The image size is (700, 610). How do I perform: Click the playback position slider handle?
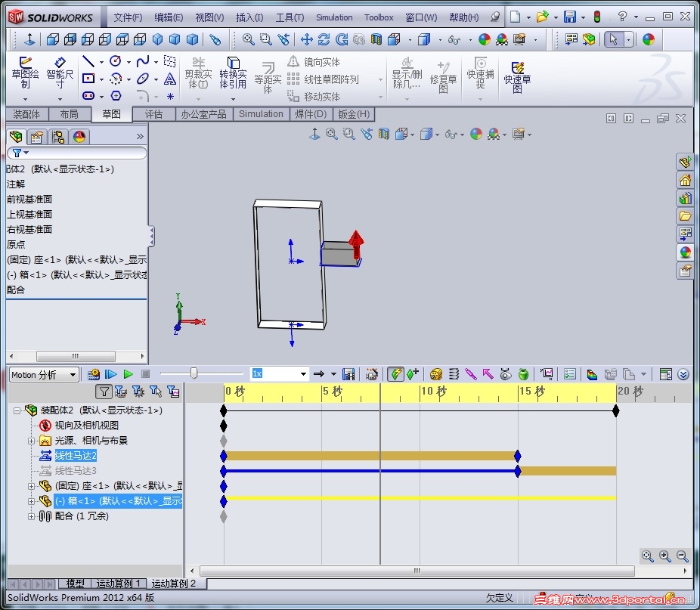194,373
